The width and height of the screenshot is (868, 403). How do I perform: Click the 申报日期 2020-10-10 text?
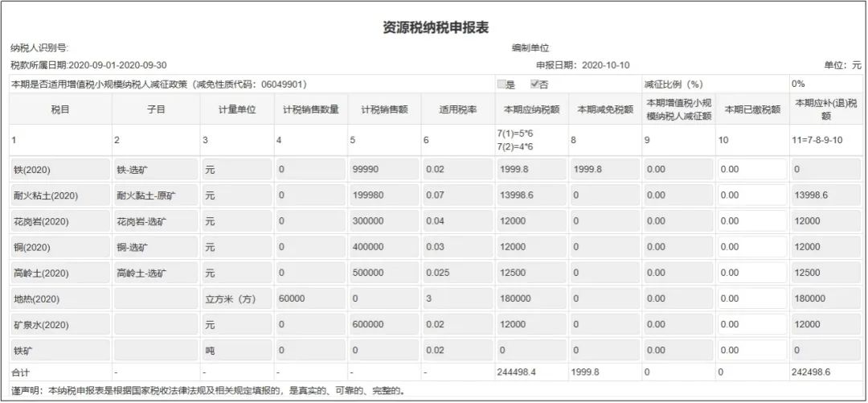tap(583, 65)
